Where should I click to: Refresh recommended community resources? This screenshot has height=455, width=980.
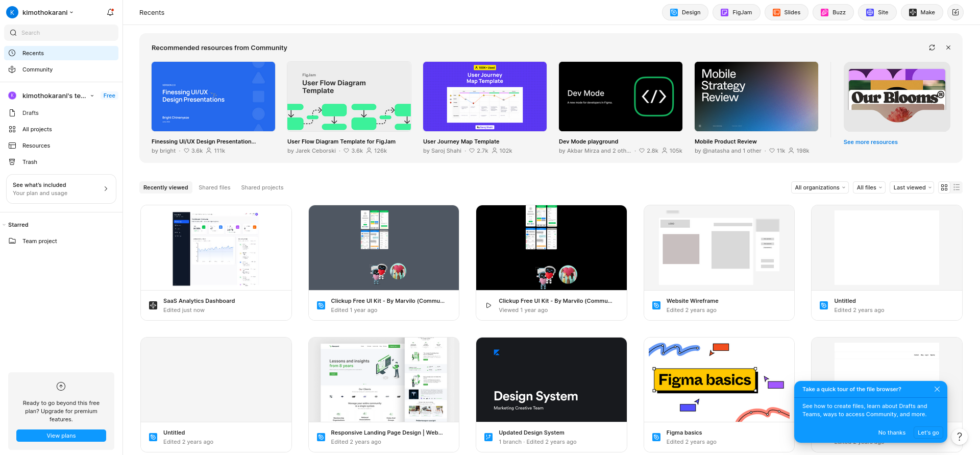pyautogui.click(x=932, y=47)
